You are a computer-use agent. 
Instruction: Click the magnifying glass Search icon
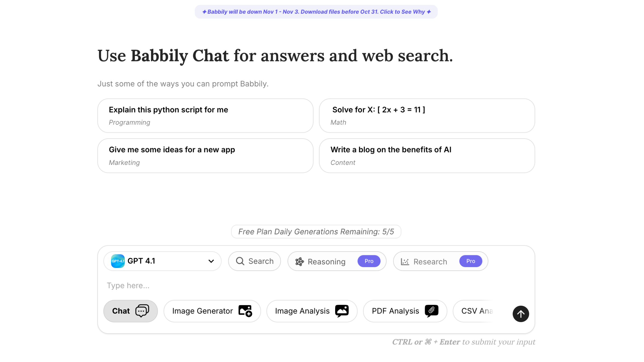(240, 261)
